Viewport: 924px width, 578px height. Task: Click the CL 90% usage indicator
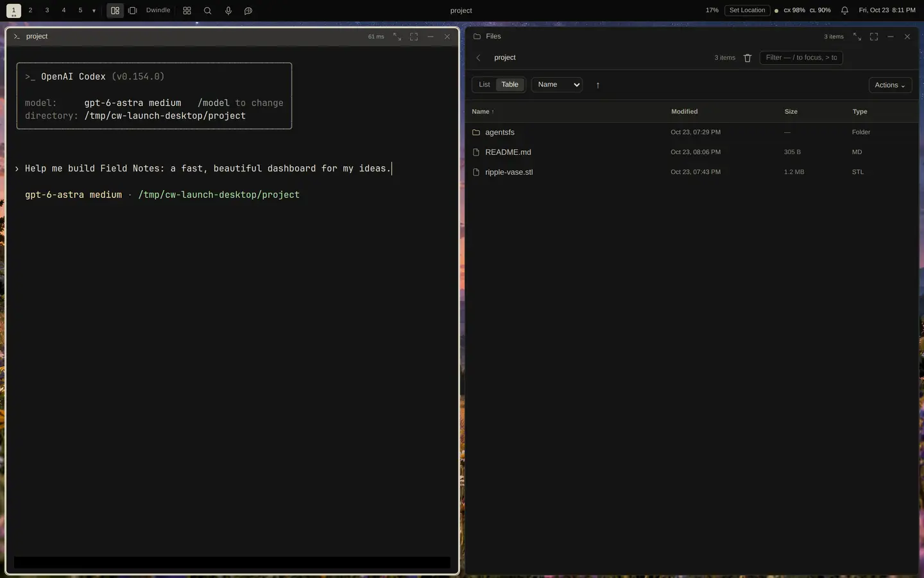(x=820, y=10)
